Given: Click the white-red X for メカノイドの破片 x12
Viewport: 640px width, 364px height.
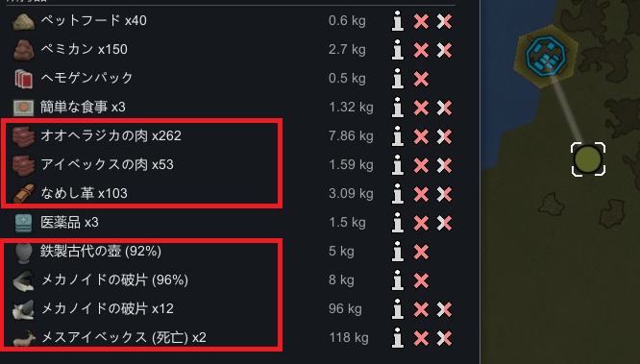Looking at the screenshot, I should 444,309.
